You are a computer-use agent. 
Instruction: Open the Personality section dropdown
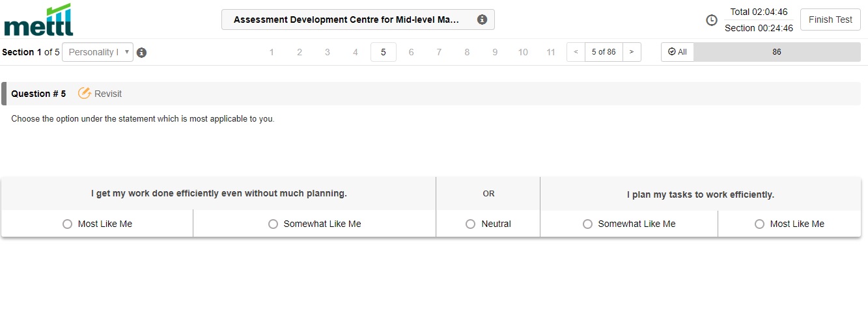(x=98, y=52)
